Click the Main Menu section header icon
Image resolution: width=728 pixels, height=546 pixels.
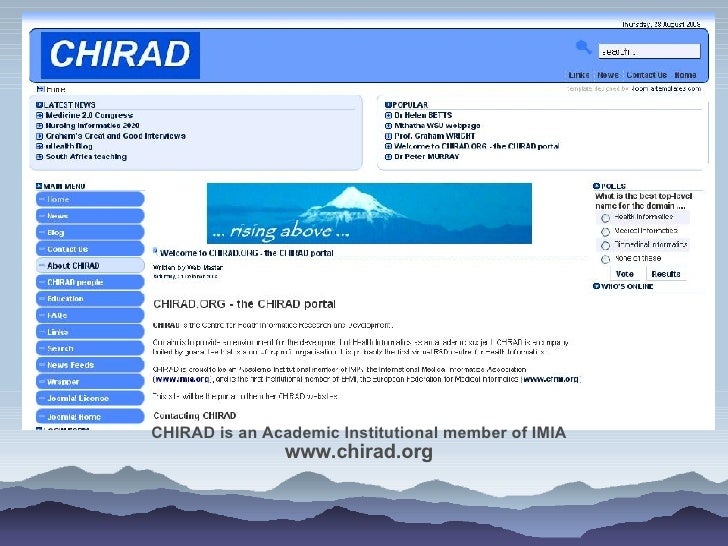[x=39, y=186]
